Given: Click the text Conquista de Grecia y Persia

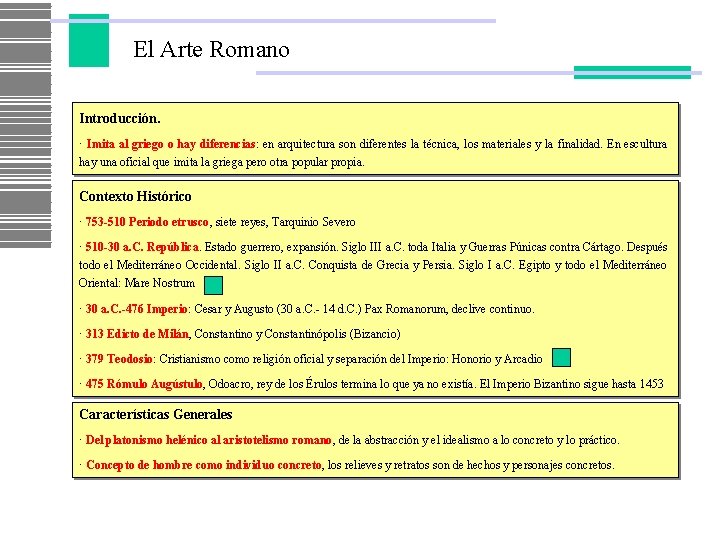Looking at the screenshot, I should coord(381,265).
